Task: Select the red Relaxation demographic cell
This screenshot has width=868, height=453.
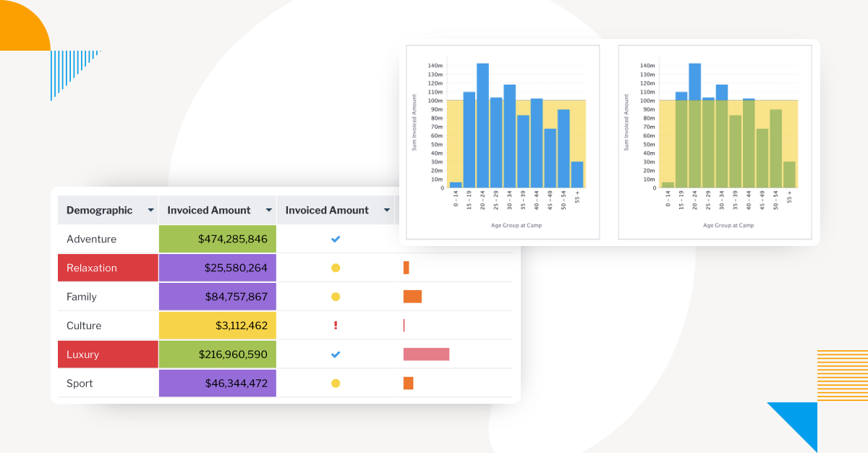Action: click(x=108, y=268)
